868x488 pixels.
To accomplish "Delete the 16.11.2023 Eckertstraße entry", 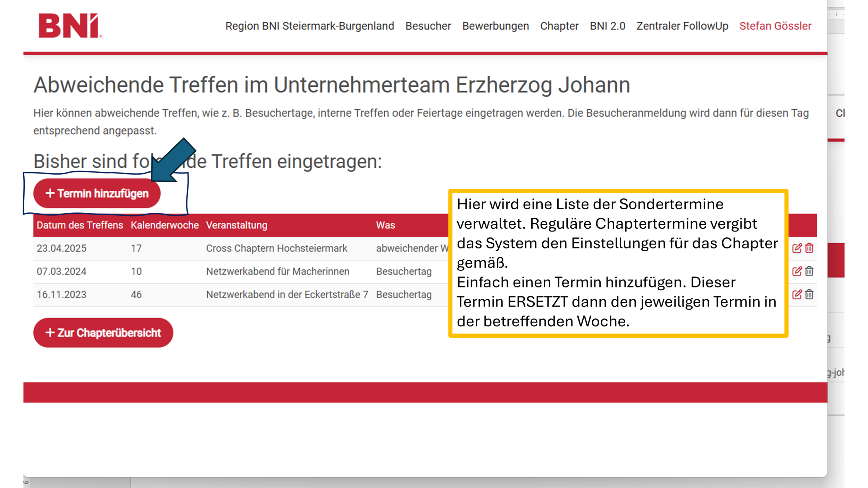I will 809,294.
